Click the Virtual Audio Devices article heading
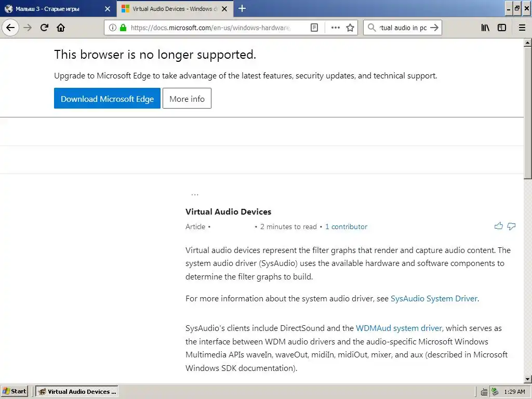The image size is (532, 399). pyautogui.click(x=229, y=212)
